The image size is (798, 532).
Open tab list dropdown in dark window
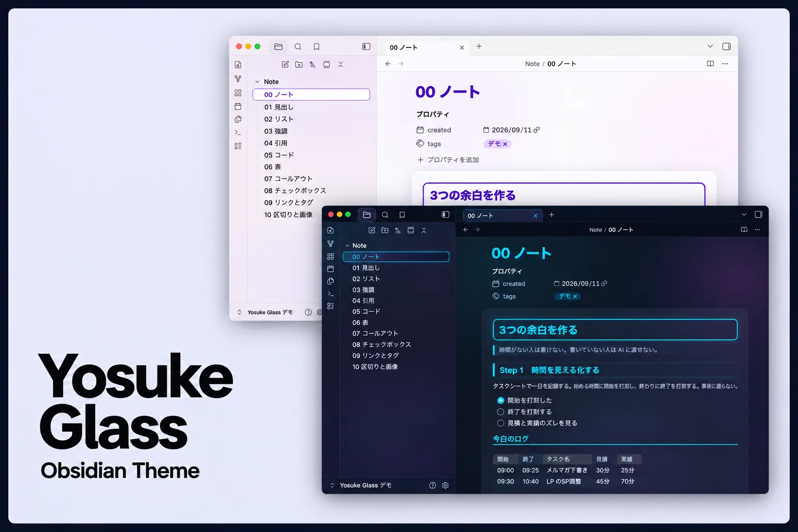[x=744, y=215]
